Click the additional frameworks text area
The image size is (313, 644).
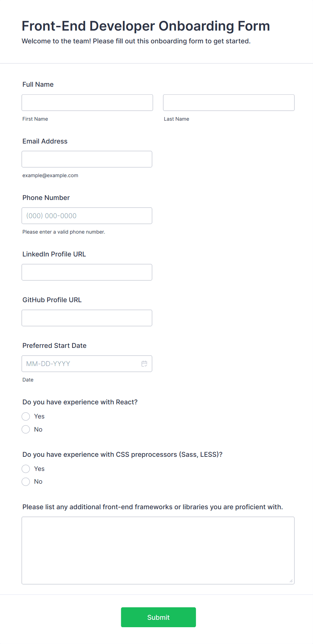(x=158, y=550)
